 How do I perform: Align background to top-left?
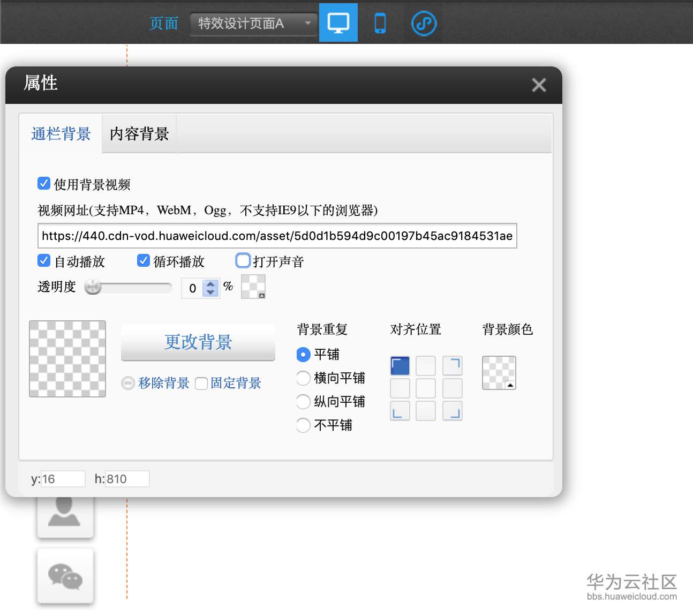[400, 366]
